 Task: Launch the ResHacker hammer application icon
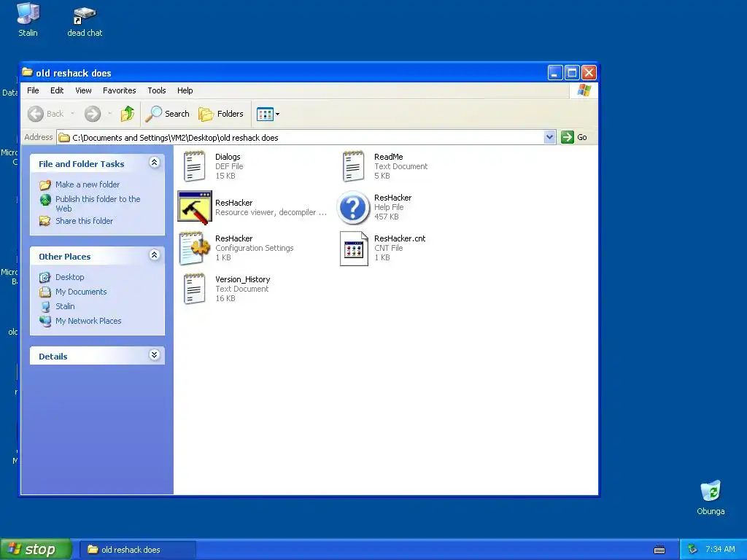[x=194, y=208]
